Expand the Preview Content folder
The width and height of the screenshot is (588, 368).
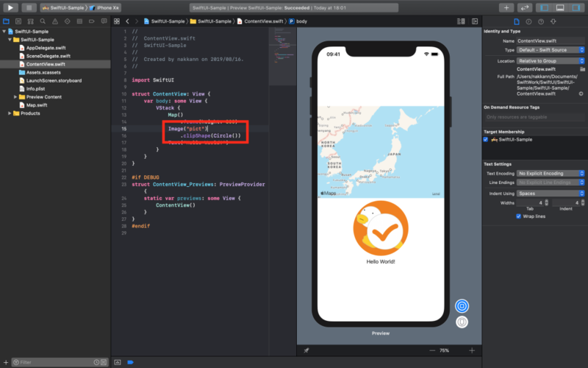[x=15, y=97]
